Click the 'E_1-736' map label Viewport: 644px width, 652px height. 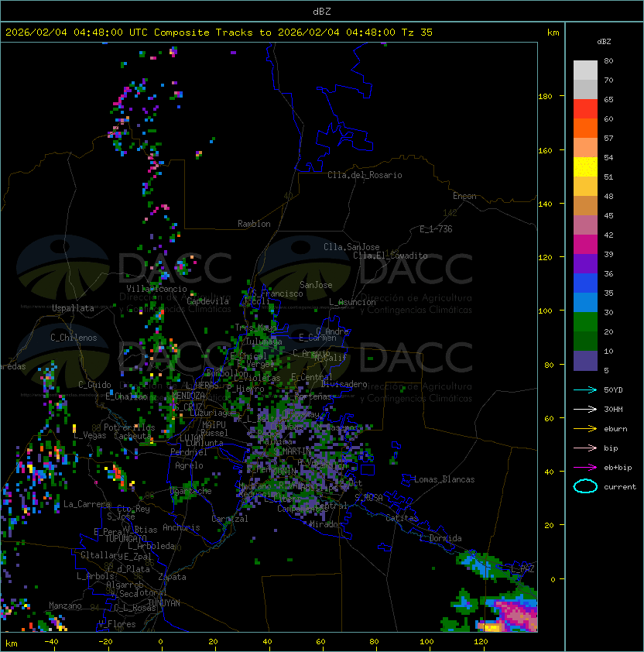436,229
